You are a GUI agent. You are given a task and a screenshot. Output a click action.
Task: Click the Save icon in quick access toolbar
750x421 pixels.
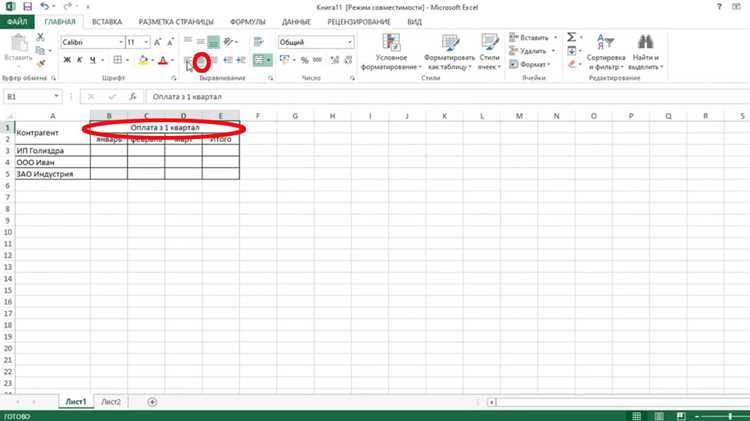coord(27,7)
